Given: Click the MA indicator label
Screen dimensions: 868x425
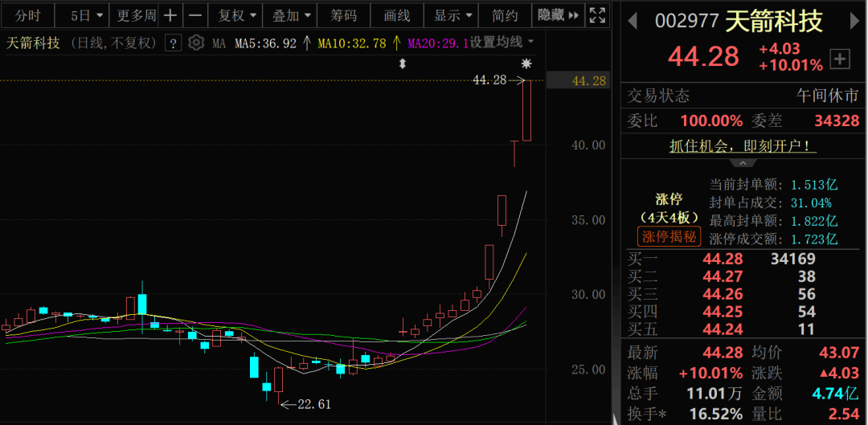Looking at the screenshot, I should (219, 43).
